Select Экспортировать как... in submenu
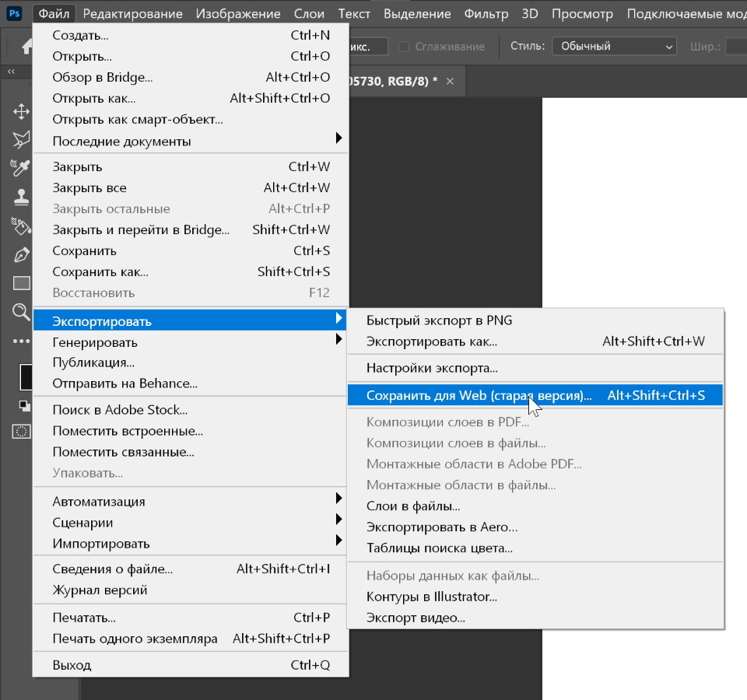The image size is (747, 700). (535, 341)
